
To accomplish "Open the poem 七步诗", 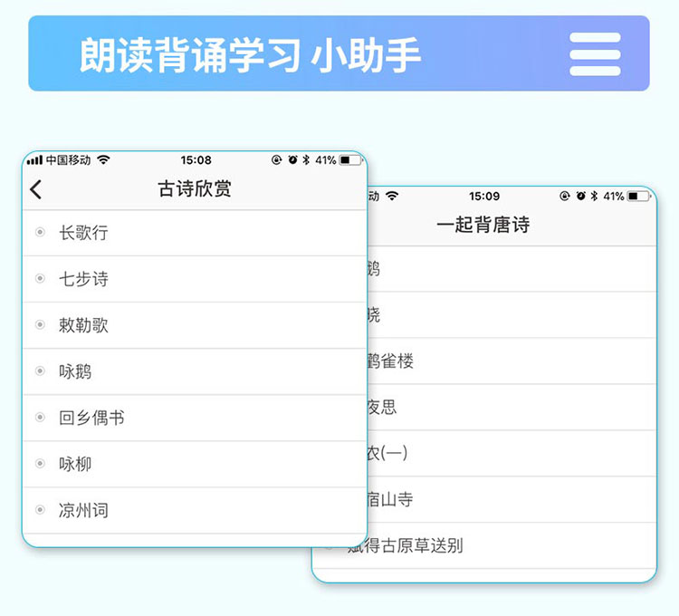I will (x=83, y=279).
